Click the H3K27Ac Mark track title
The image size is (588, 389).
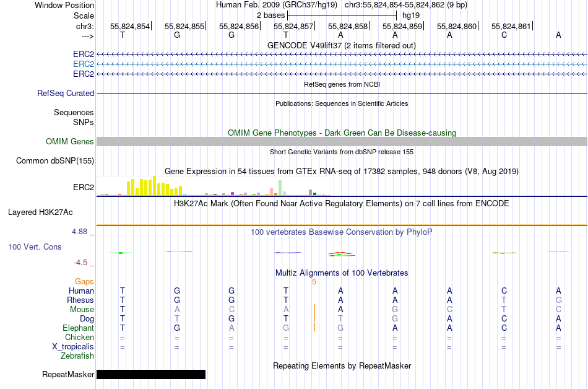[342, 204]
